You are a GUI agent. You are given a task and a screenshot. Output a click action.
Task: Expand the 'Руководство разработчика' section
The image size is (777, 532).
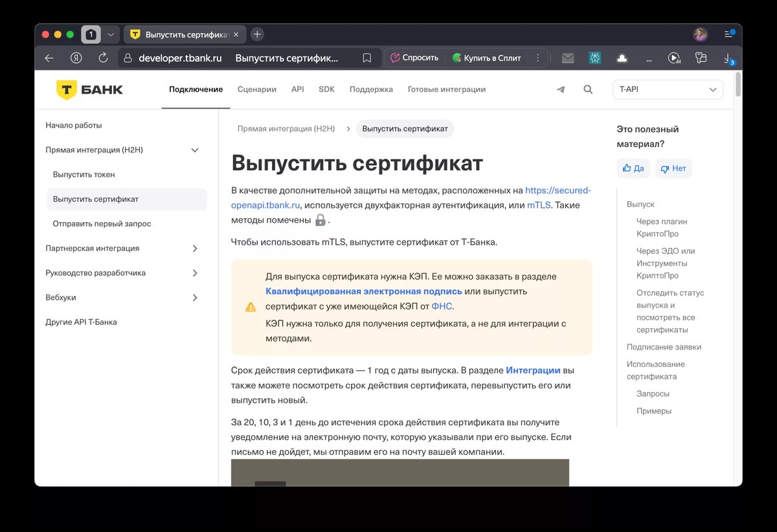click(194, 272)
